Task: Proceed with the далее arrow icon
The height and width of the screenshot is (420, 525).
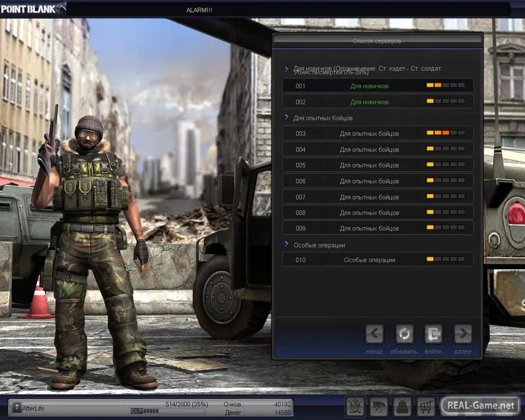Action: [463, 334]
